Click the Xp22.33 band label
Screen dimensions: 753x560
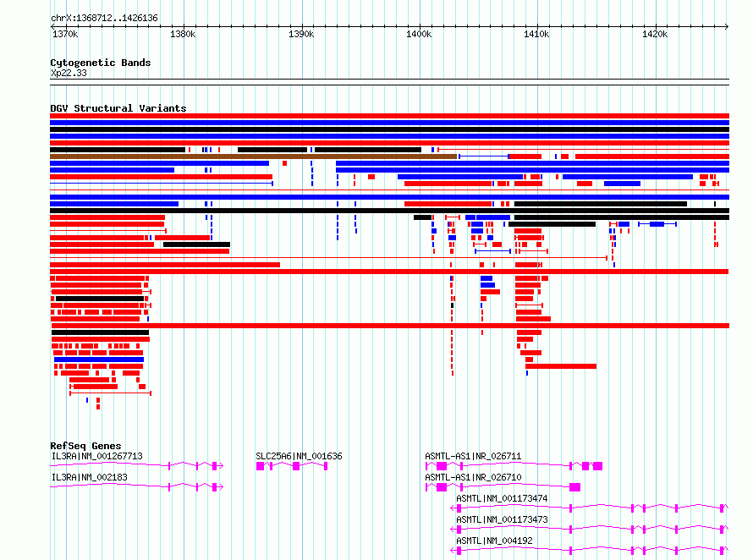69,73
